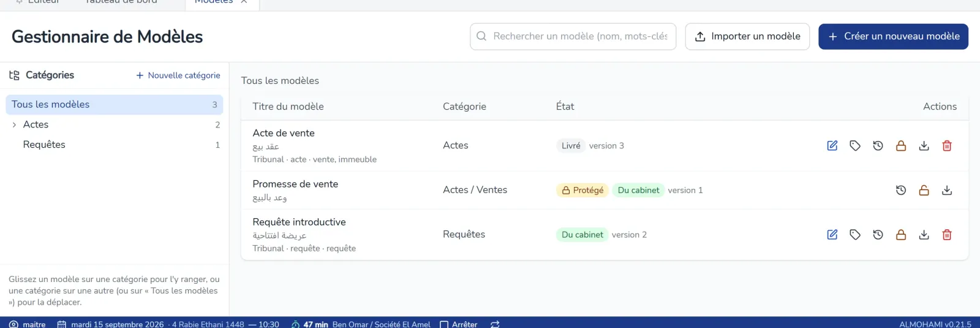Edit the Requête introductive template

[x=832, y=235]
